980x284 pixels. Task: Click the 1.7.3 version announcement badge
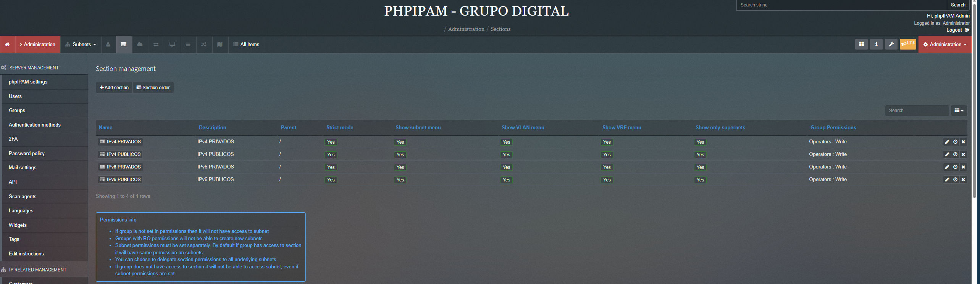coord(908,44)
